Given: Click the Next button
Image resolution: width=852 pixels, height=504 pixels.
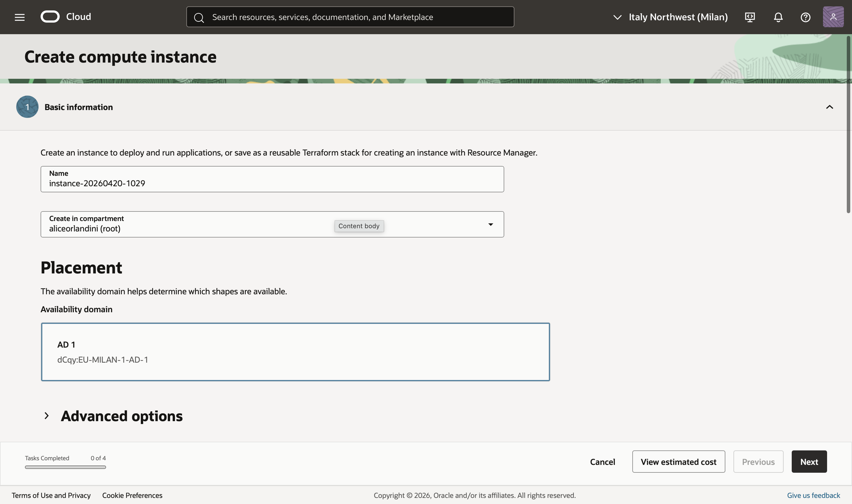Looking at the screenshot, I should (809, 461).
